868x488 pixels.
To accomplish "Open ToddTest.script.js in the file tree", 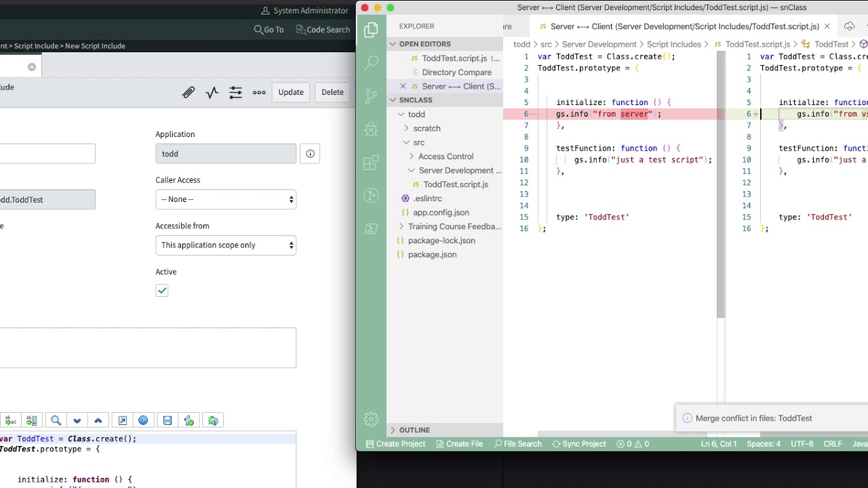I will coord(445,185).
